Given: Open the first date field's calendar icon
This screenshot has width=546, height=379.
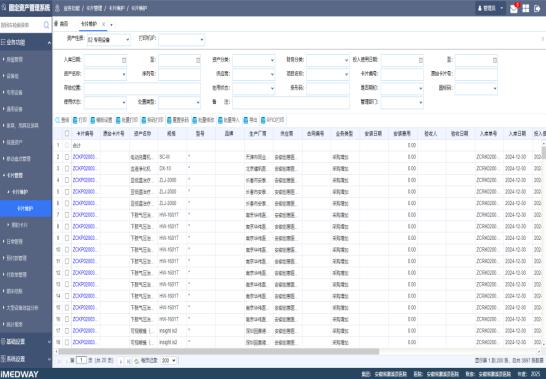Looking at the screenshot, I should click(124, 60).
